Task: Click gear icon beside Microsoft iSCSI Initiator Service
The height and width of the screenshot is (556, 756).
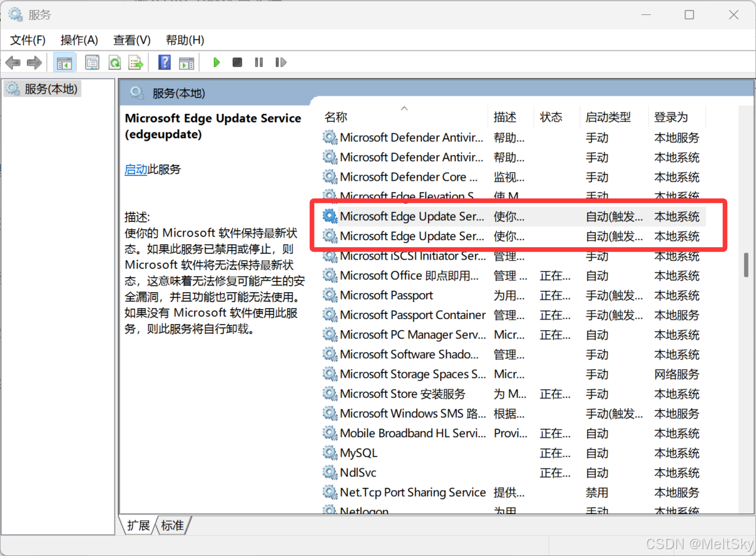Action: click(330, 256)
